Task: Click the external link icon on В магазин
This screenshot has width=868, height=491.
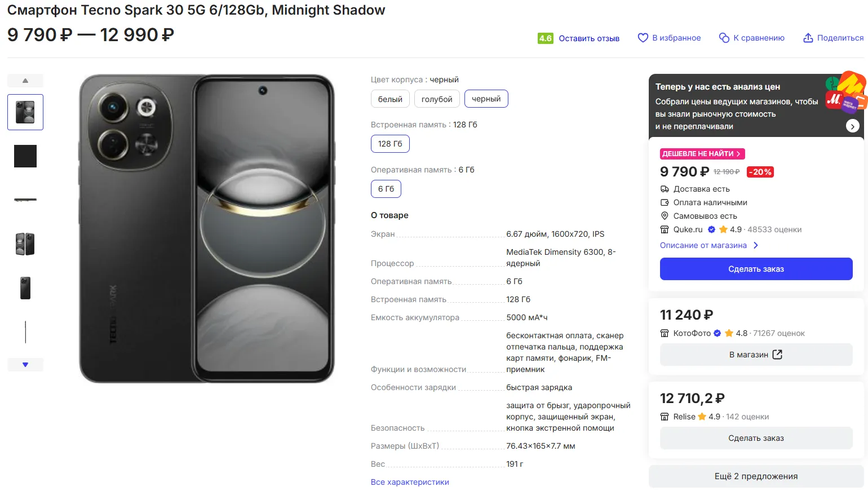Action: [777, 355]
